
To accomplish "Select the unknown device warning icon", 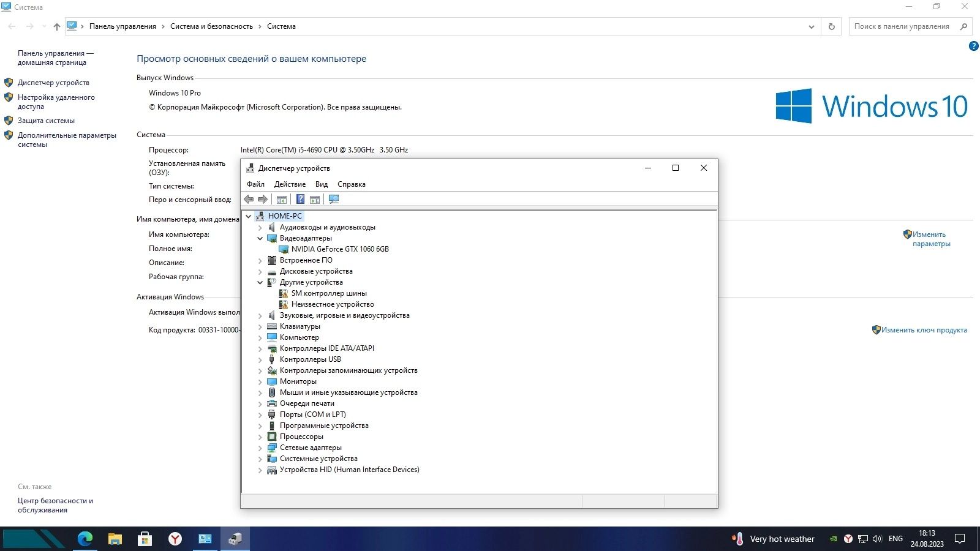I will click(x=284, y=304).
